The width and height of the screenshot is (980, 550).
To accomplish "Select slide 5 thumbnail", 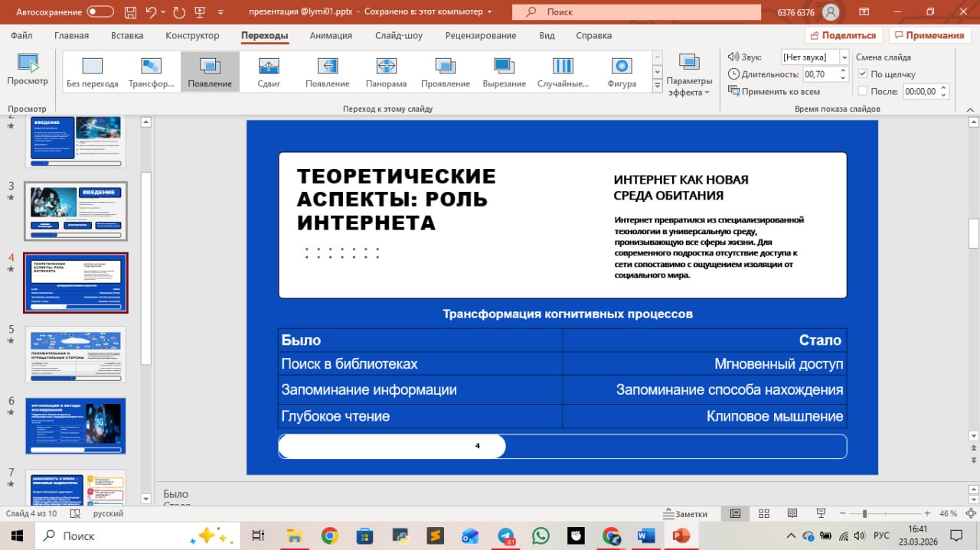I will [x=76, y=354].
